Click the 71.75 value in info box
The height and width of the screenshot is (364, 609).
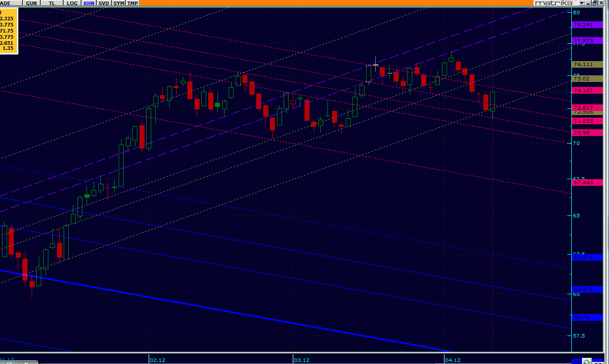click(7, 31)
